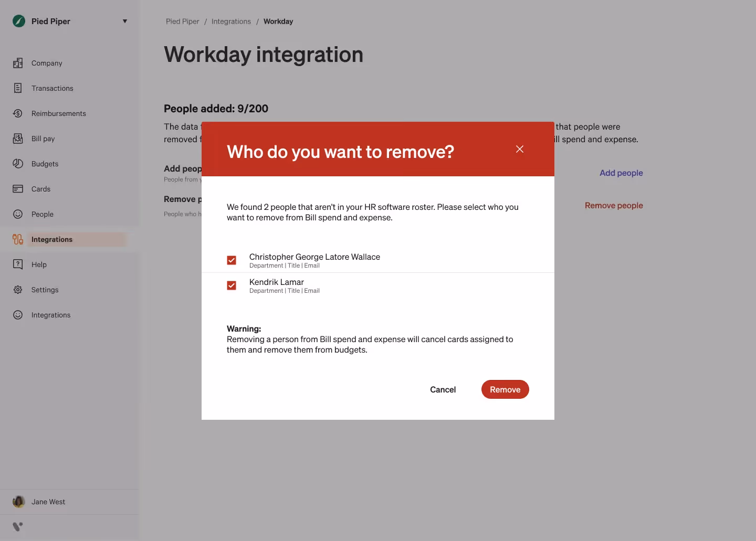Select Kendrik Lamar name text
This screenshot has width=756, height=541.
277,282
